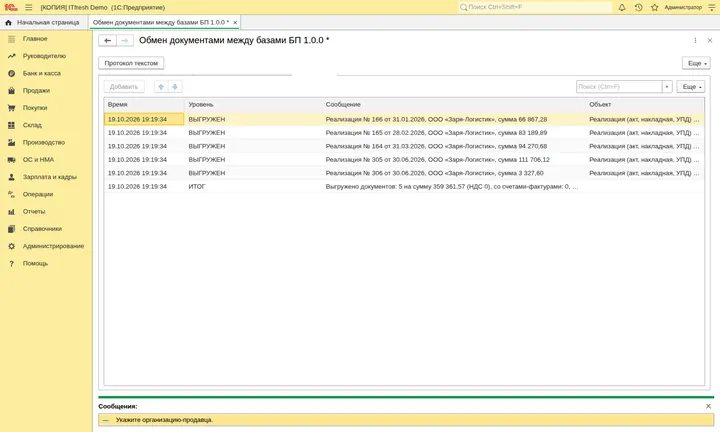720x432 pixels.
Task: Click the Протокол текстом button
Action: [x=131, y=63]
